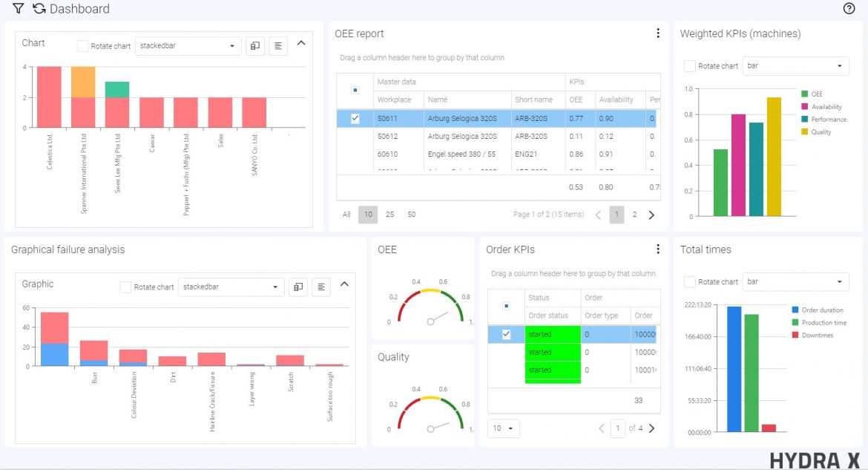Click the Availability color swatch in Weighted KPIs legend

804,106
